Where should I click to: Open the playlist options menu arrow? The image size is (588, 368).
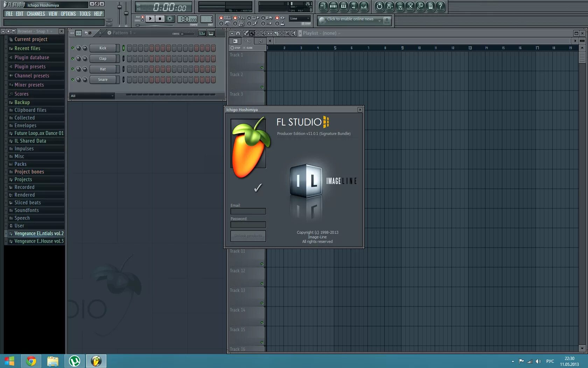(231, 33)
